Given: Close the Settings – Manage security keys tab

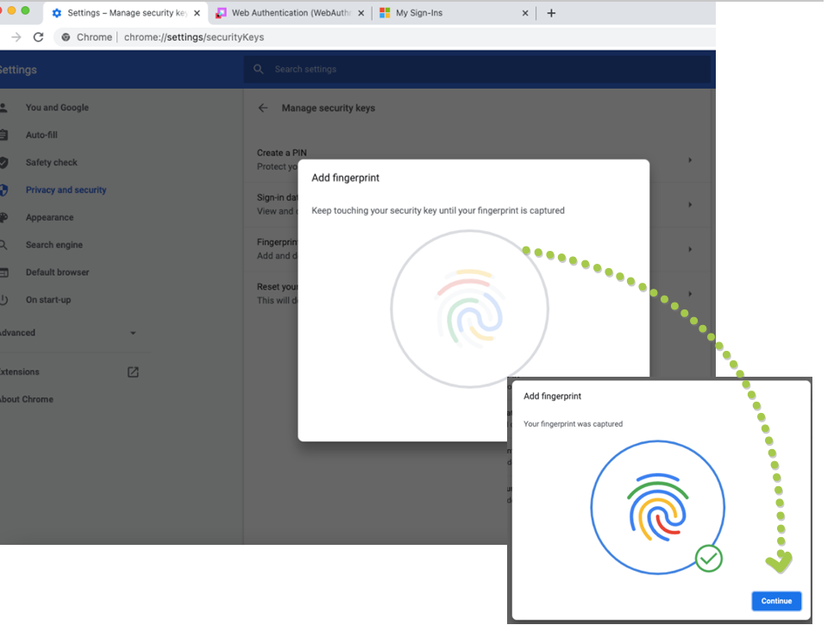Looking at the screenshot, I should point(197,13).
